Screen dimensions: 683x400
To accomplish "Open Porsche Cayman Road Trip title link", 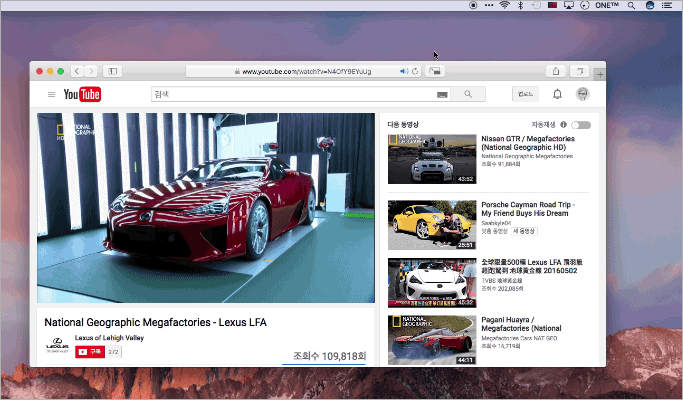I will click(x=528, y=209).
